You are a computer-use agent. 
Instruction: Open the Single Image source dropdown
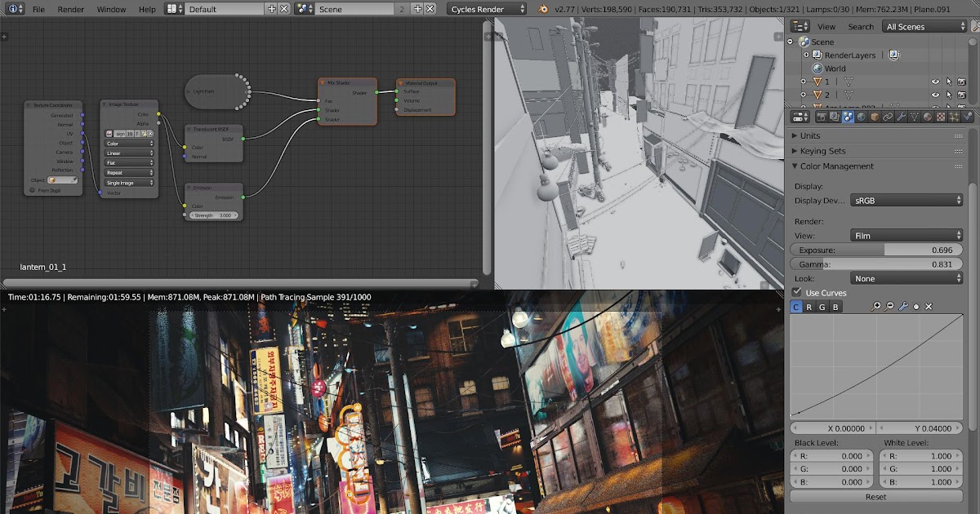point(130,183)
